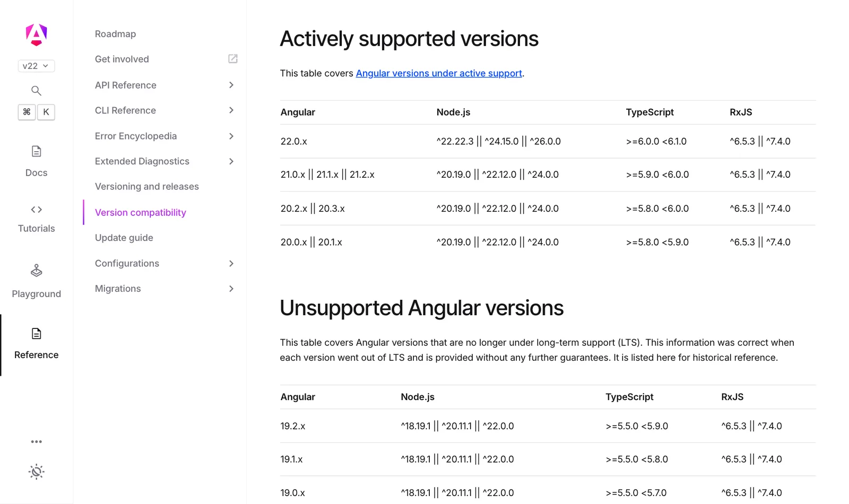Expand the API Reference chevron
Image resolution: width=849 pixels, height=504 pixels.
tap(231, 85)
